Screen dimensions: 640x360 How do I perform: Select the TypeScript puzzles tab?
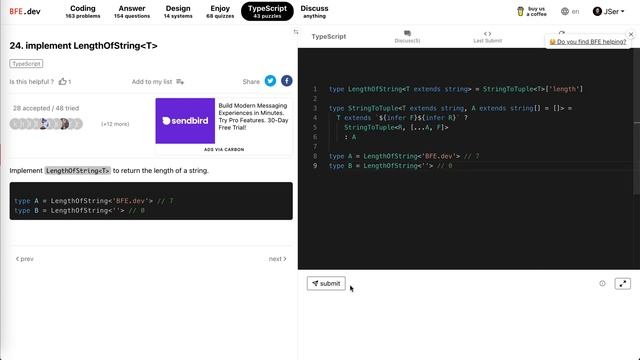pos(267,11)
